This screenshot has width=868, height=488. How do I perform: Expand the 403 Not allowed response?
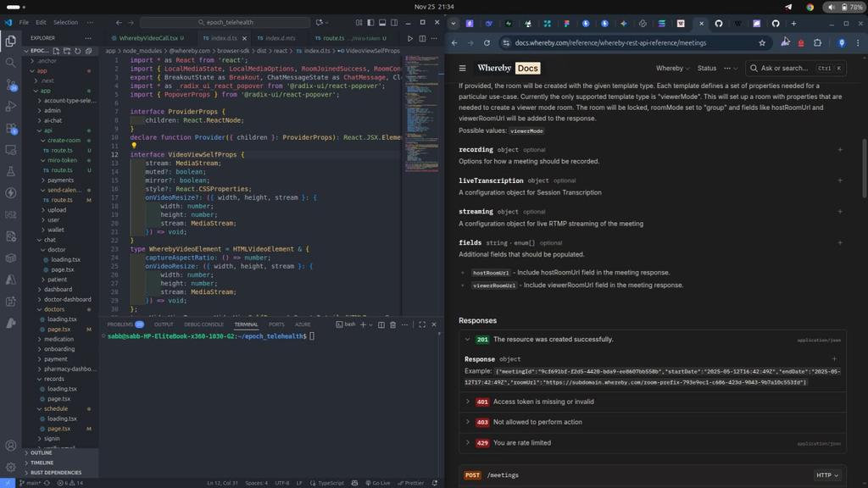pos(468,422)
